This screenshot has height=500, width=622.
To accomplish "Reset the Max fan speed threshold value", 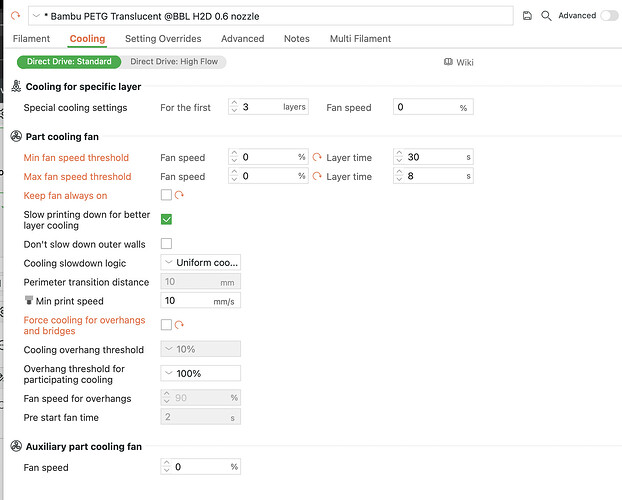I will pos(317,176).
